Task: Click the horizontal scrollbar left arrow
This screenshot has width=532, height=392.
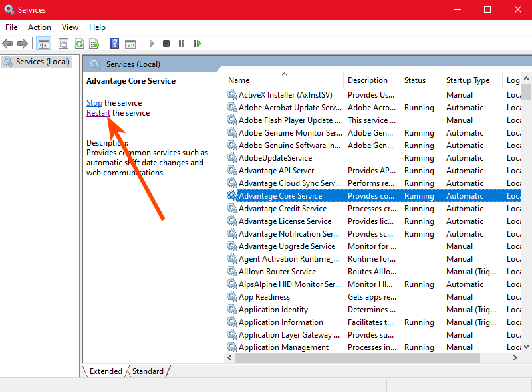Action: (229, 357)
